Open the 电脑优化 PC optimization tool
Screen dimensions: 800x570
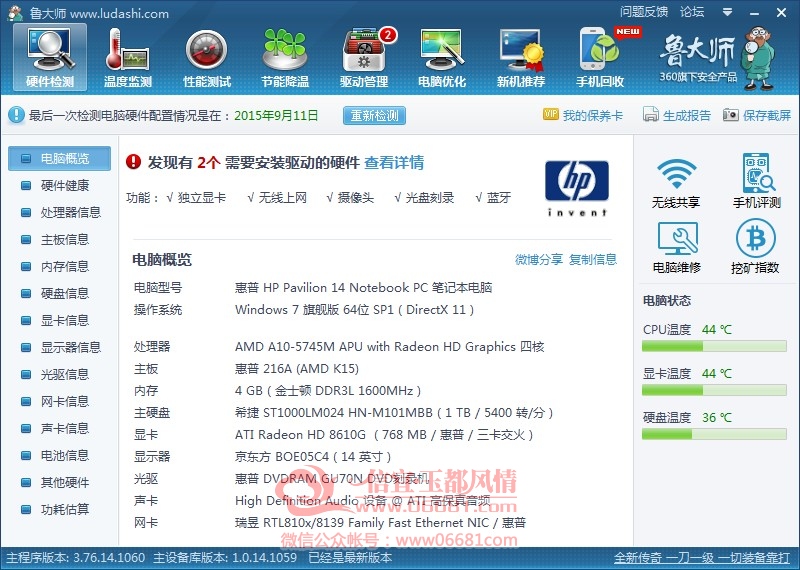pos(442,57)
